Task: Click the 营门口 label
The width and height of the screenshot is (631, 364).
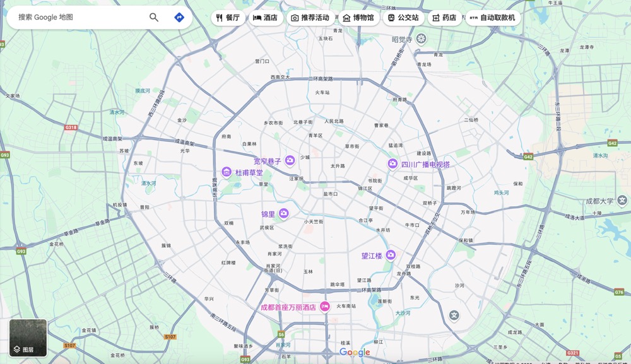Action: click(262, 62)
